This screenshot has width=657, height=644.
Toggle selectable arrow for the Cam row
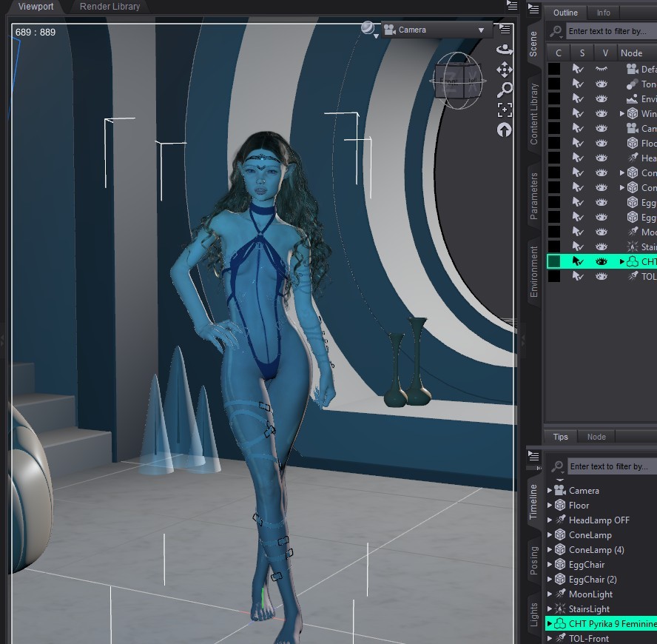(579, 128)
